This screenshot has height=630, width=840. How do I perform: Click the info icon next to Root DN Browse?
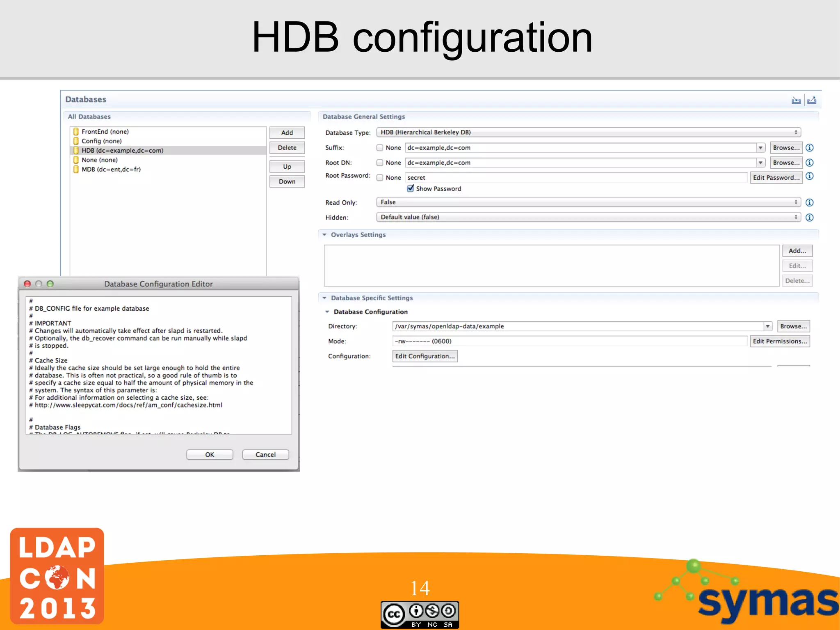810,163
